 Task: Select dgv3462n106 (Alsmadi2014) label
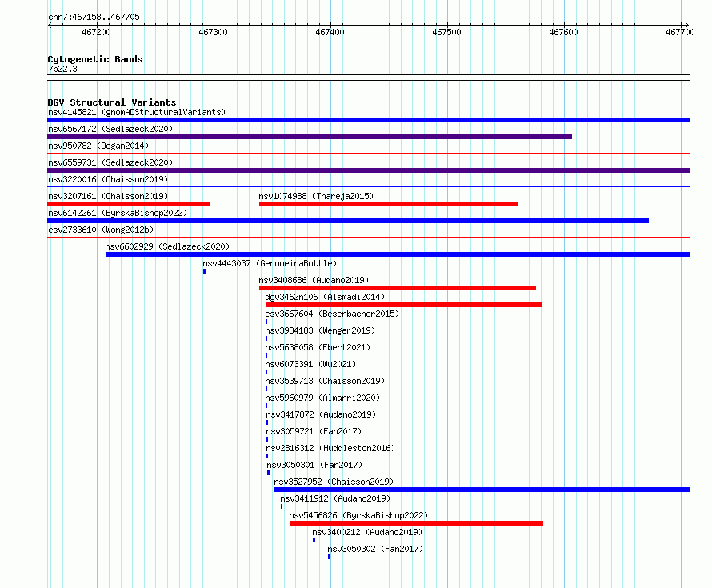325,297
